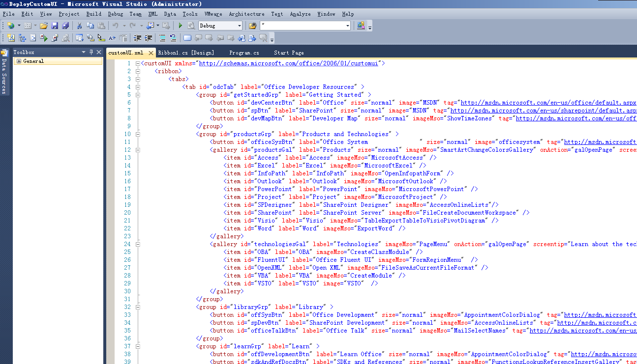Click the office/default.aspx URL on line 6
The image size is (637, 364).
548,103
